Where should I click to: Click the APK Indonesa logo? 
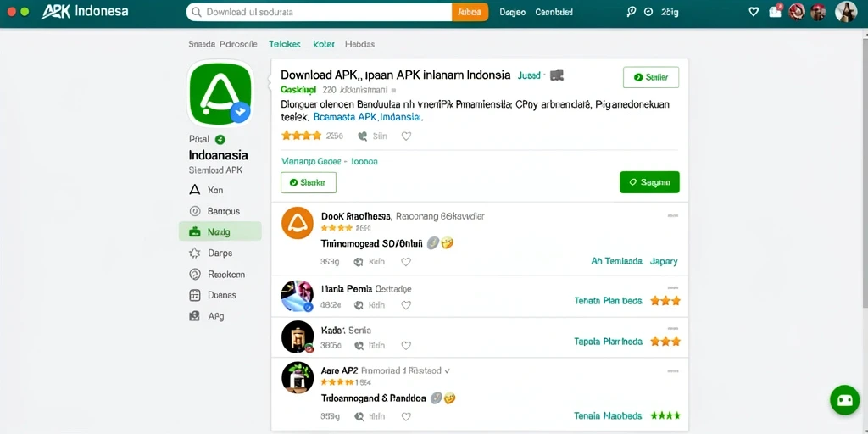(85, 12)
